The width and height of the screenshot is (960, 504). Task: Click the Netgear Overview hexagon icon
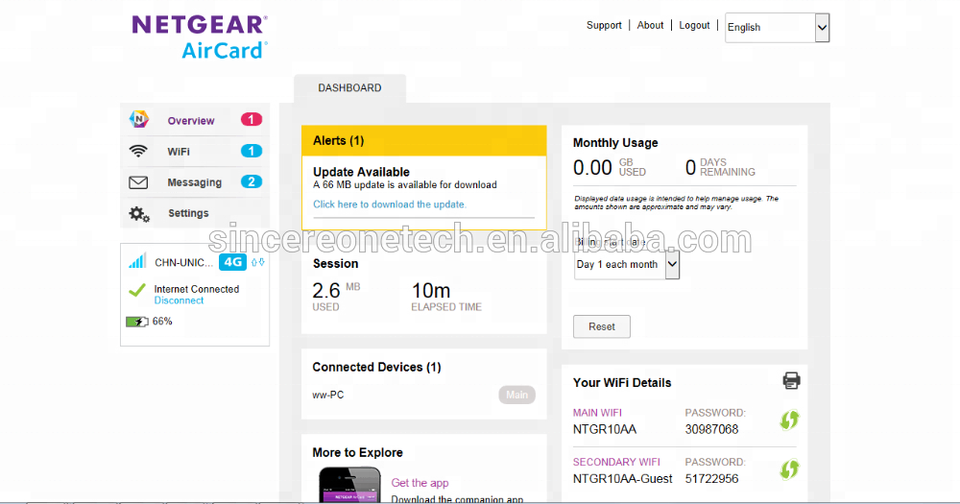click(x=139, y=119)
